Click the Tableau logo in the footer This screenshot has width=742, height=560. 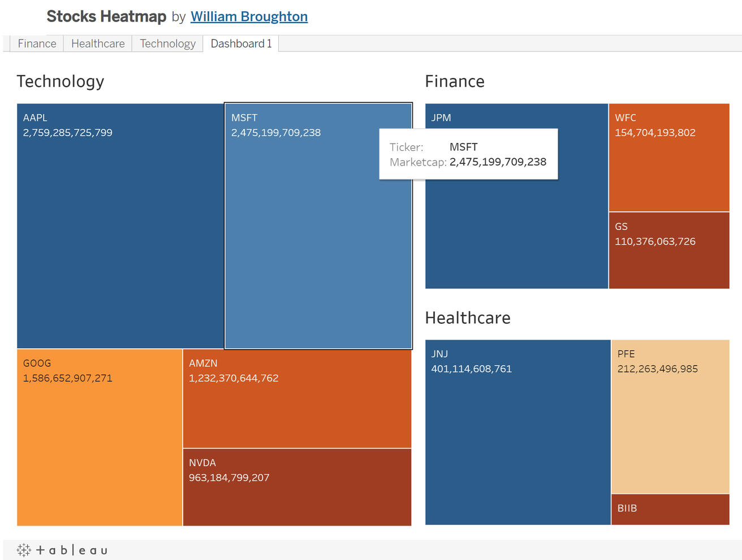[x=62, y=550]
